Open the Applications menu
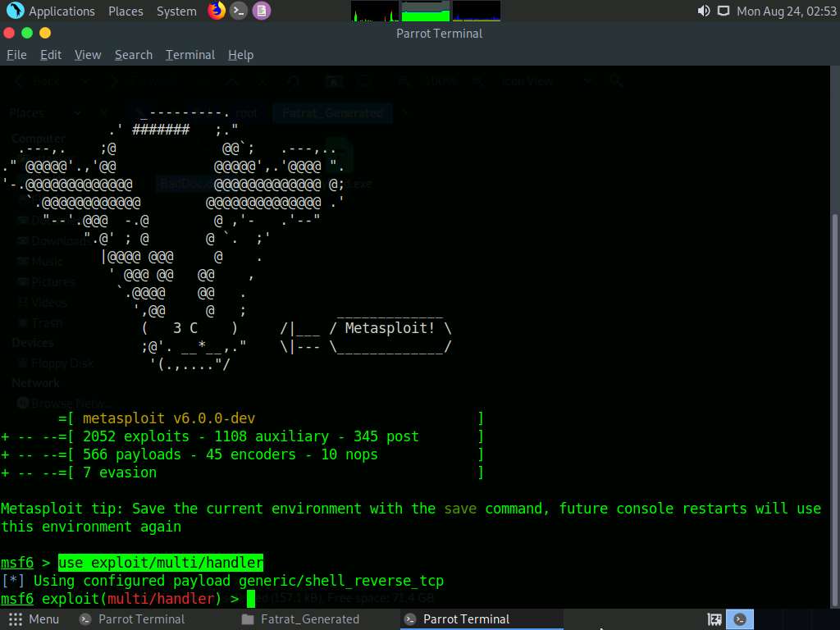 pos(61,11)
